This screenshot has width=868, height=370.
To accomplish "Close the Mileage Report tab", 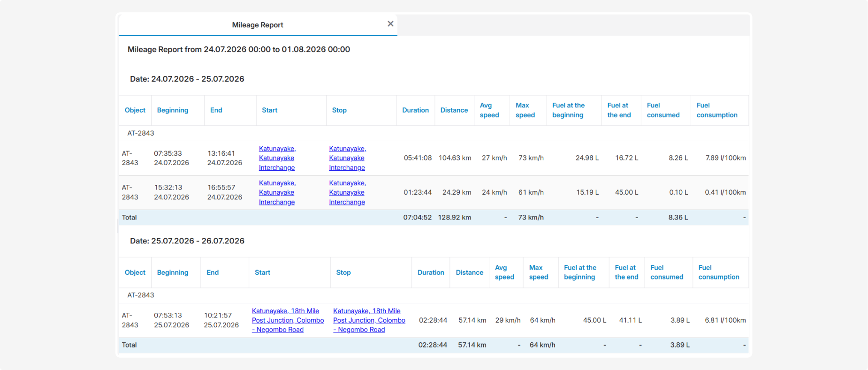I will pos(390,24).
